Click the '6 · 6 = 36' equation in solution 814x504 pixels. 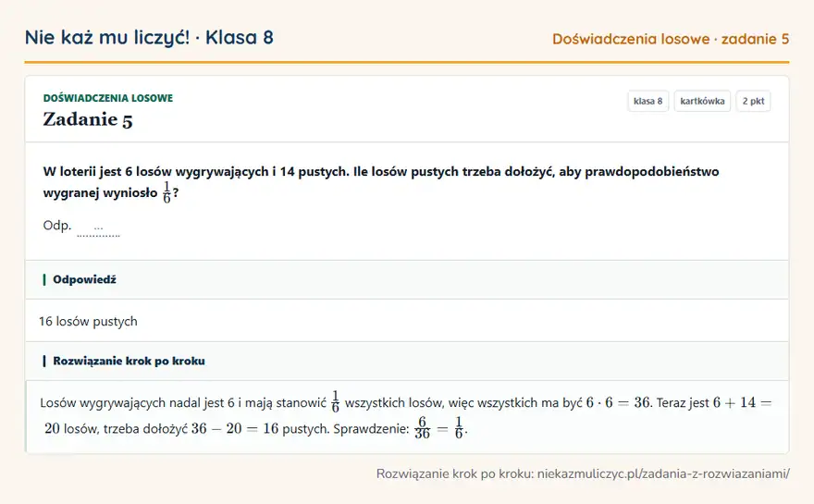pos(619,403)
